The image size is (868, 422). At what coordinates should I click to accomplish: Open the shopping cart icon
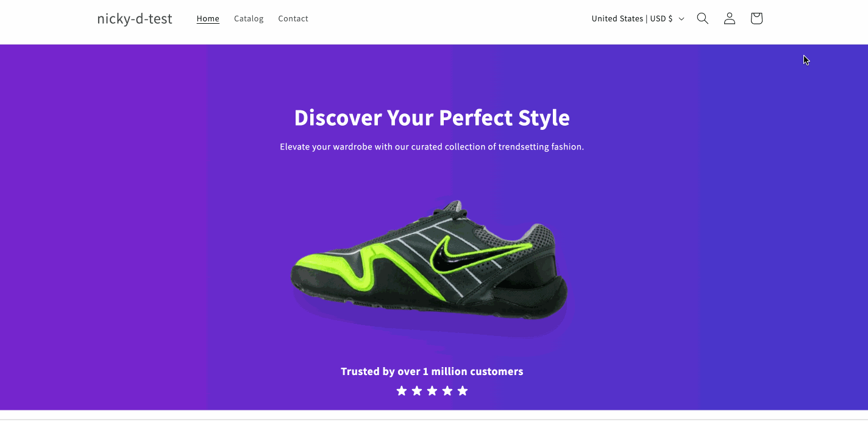756,19
